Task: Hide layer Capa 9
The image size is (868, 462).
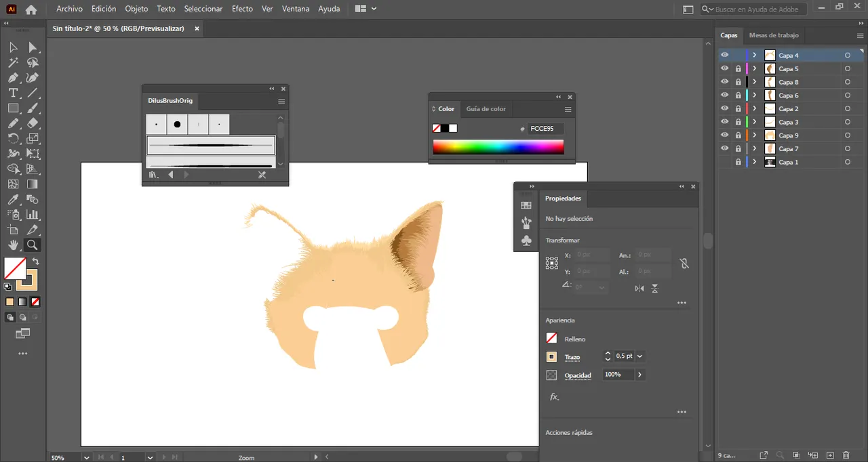Action: pyautogui.click(x=725, y=135)
